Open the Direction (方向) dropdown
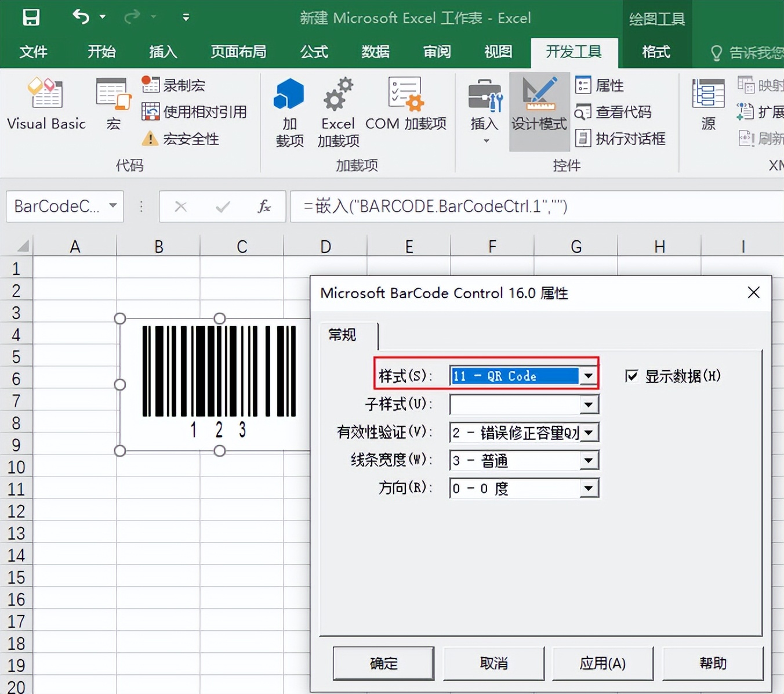This screenshot has width=784, height=694. pos(589,488)
